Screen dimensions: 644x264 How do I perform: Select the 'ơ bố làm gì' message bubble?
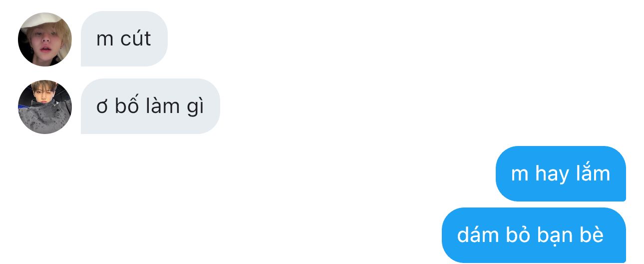[150, 106]
